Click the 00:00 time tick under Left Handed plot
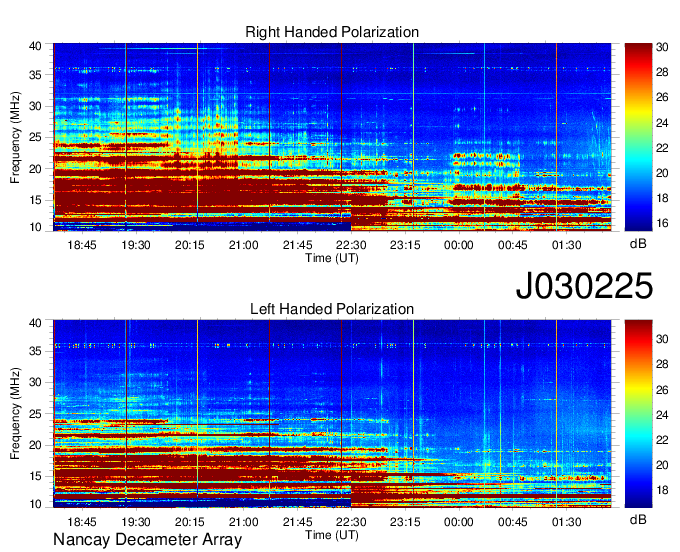The image size is (680, 552). pos(459,522)
